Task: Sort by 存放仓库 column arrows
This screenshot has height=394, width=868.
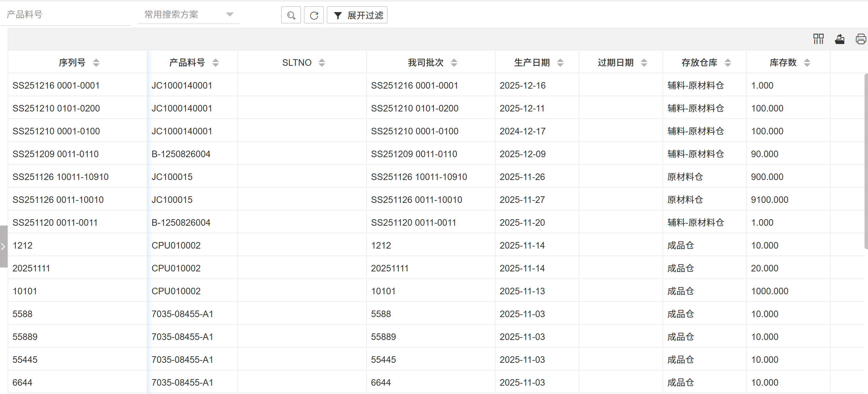Action: (728, 63)
